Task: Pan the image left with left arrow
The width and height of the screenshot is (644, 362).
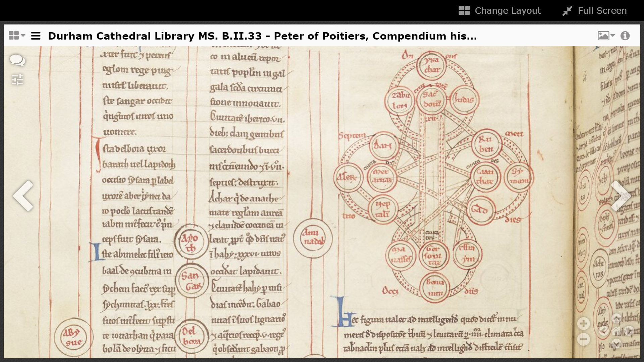Action: 604,331
